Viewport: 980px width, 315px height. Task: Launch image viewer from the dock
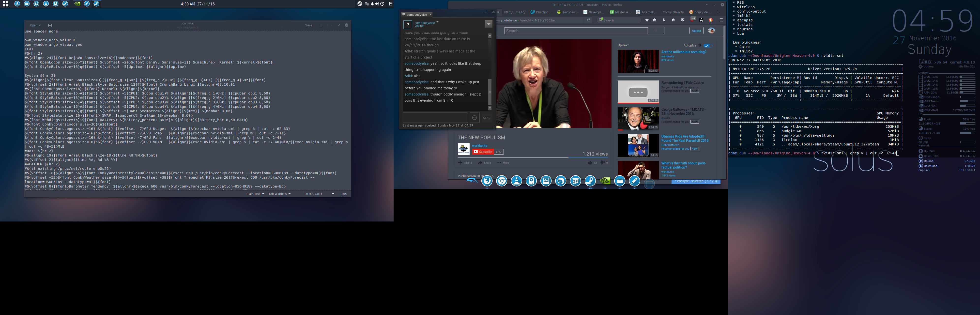[546, 181]
